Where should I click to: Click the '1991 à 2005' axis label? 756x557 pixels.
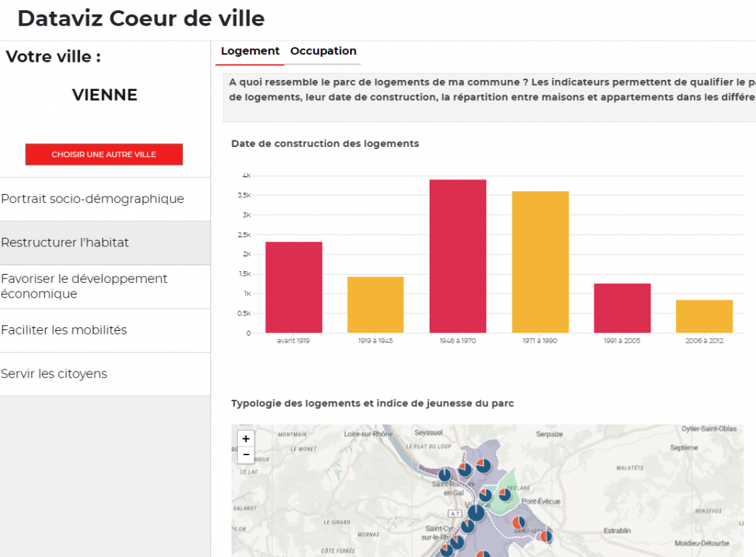(622, 341)
